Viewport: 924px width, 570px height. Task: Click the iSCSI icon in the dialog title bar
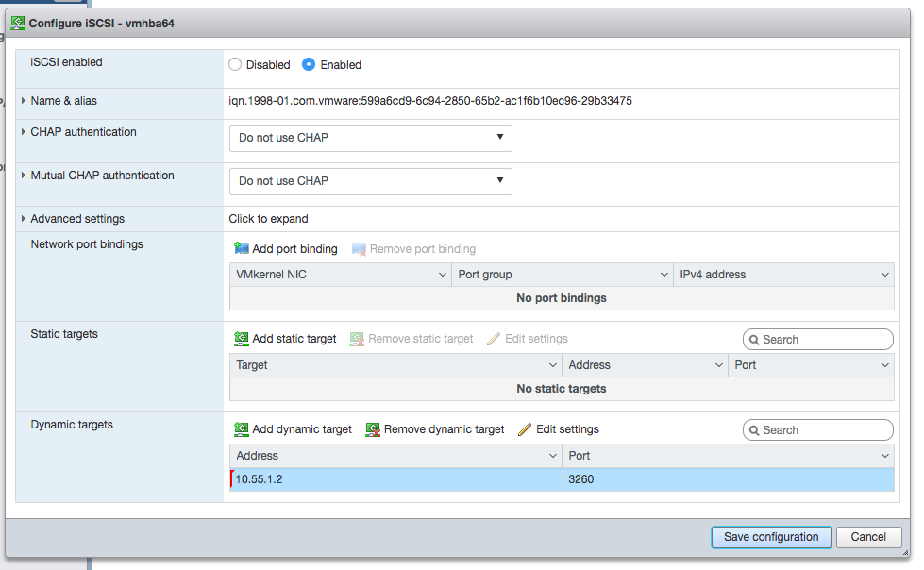point(18,24)
